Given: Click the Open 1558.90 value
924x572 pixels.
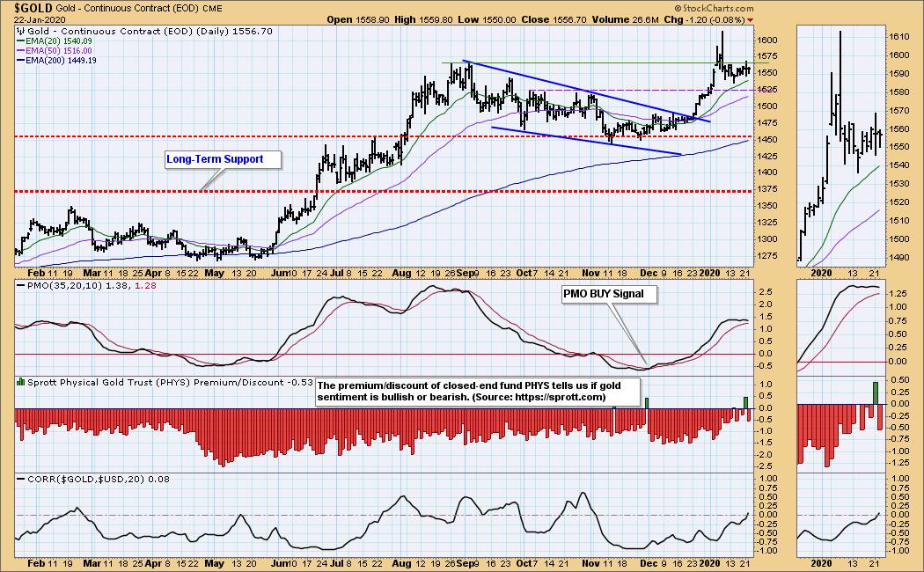Looking at the screenshot, I should coord(357,19).
